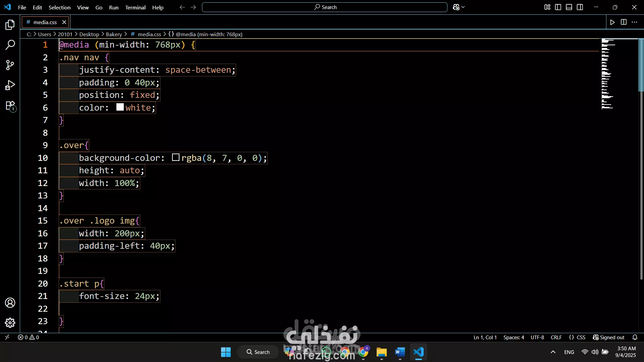This screenshot has height=362, width=644.
Task: Open volume tray icon
Action: pyautogui.click(x=595, y=352)
